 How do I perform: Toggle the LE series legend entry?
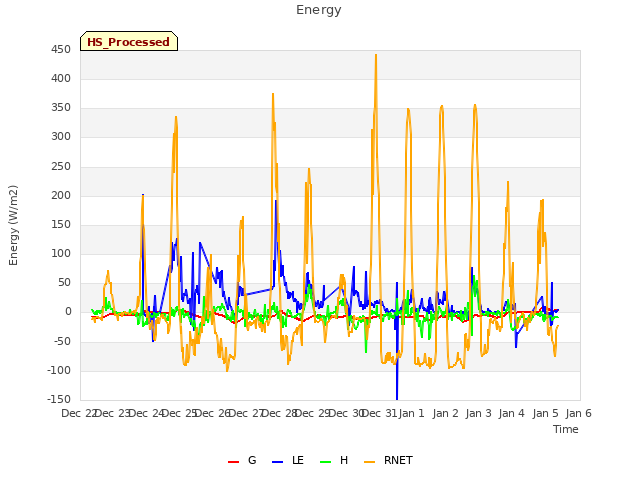(288, 460)
